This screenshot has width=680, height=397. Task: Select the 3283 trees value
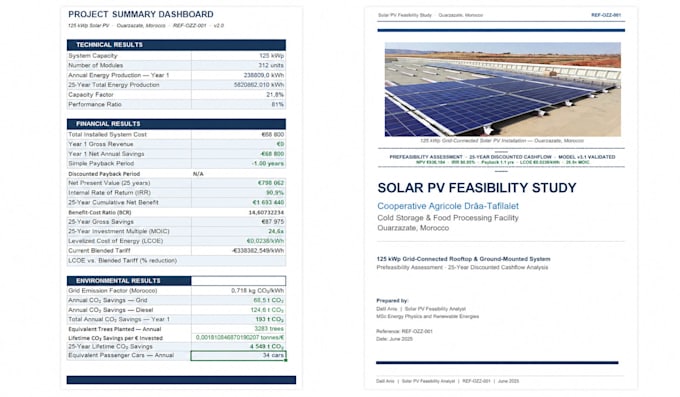pos(269,329)
